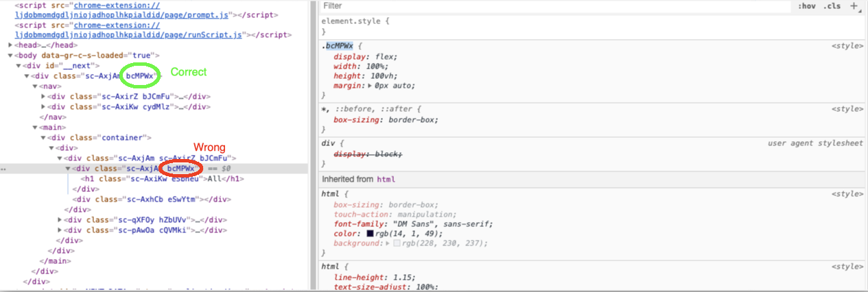Focus the Styles Filter input field

click(556, 6)
